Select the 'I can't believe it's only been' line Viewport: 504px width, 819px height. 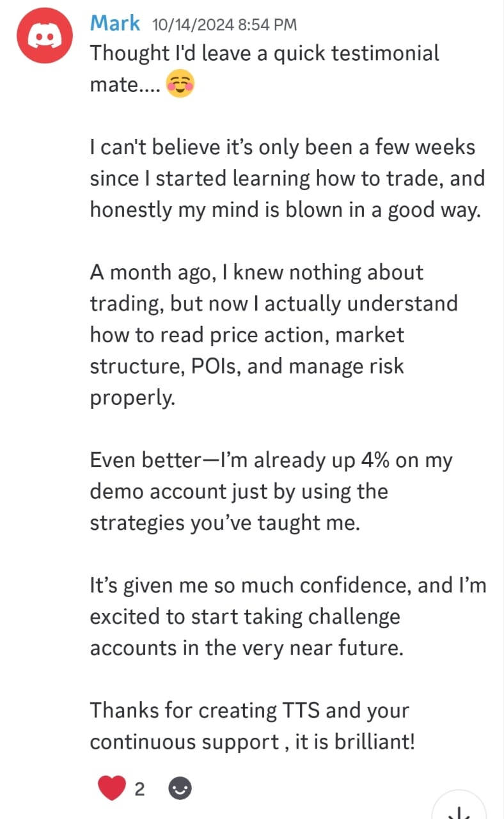pyautogui.click(x=282, y=148)
